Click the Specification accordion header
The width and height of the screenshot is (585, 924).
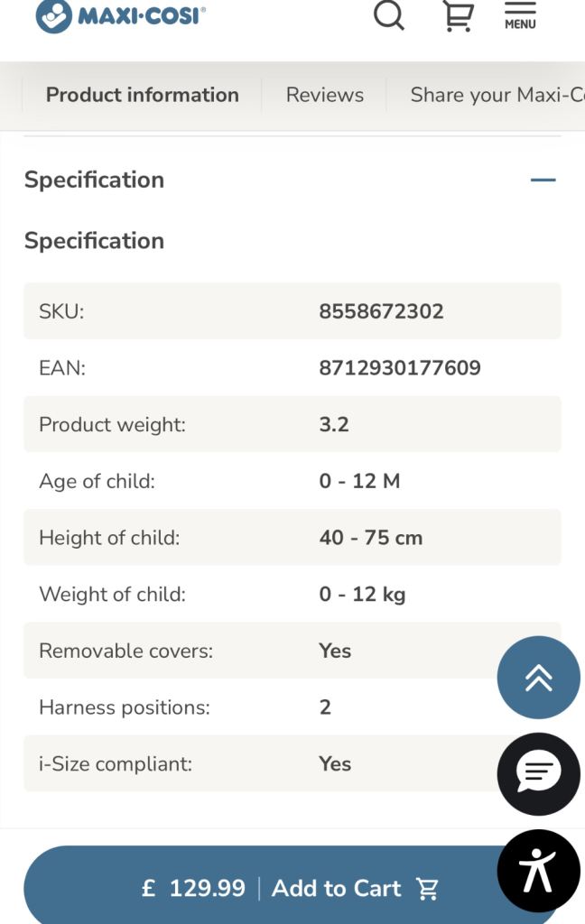tap(95, 180)
